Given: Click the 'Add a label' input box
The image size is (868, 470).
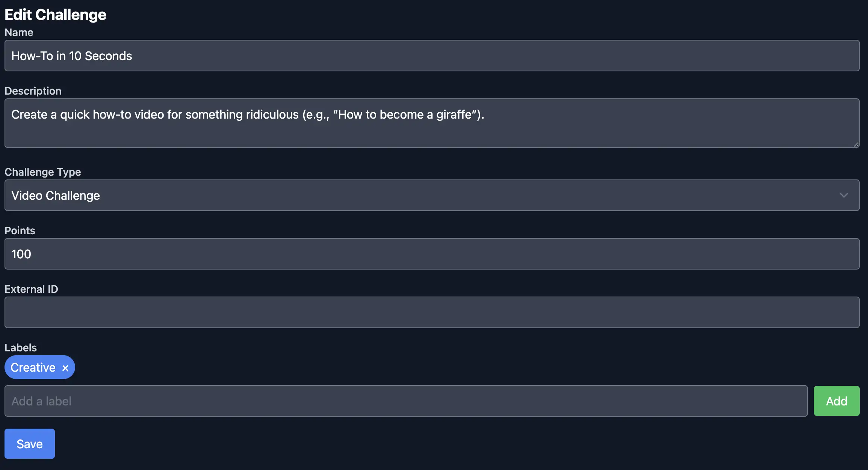Looking at the screenshot, I should [406, 401].
